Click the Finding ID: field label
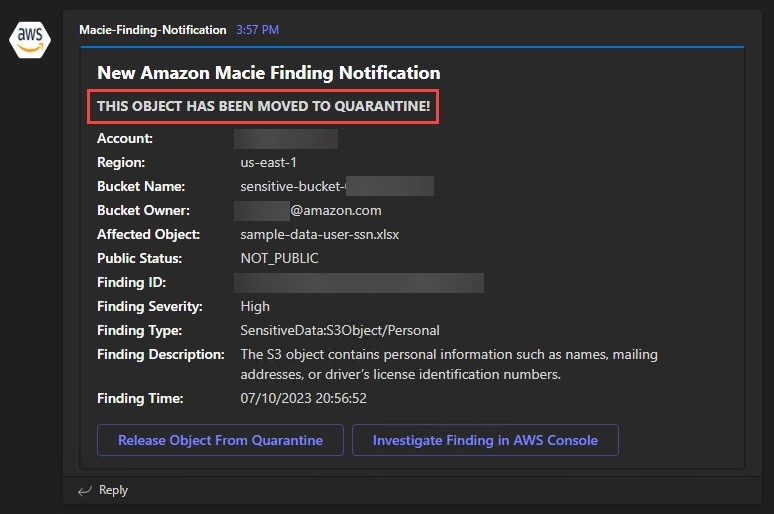This screenshot has width=774, height=514. tap(132, 282)
